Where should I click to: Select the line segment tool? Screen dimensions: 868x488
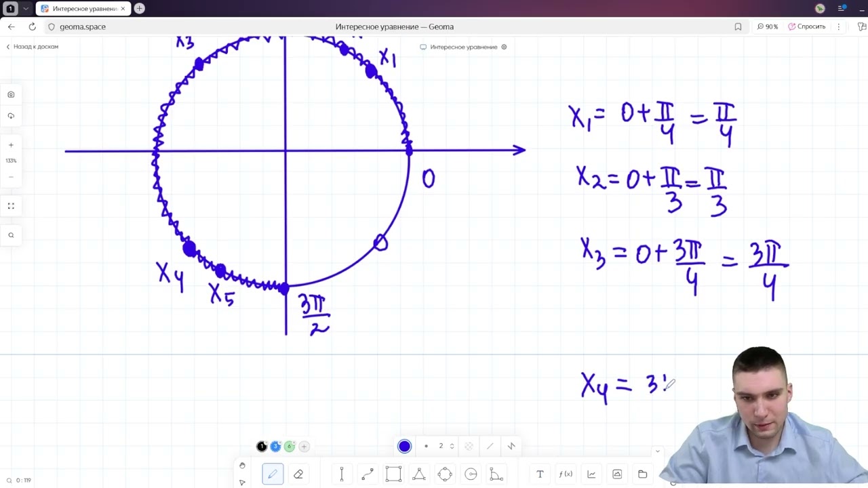[342, 474]
